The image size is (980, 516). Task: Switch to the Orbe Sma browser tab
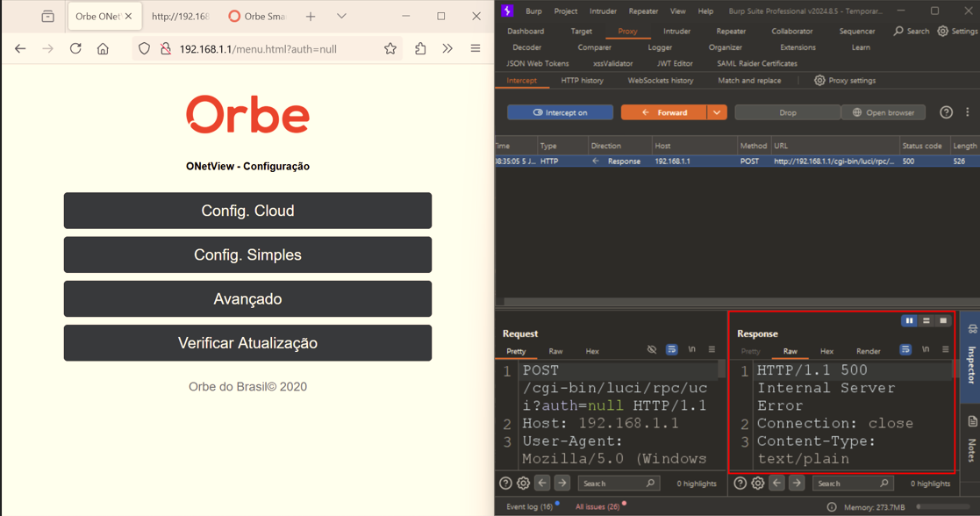257,17
